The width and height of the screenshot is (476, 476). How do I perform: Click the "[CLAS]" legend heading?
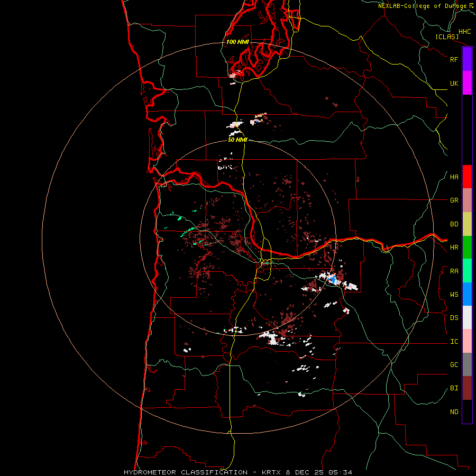[447, 36]
